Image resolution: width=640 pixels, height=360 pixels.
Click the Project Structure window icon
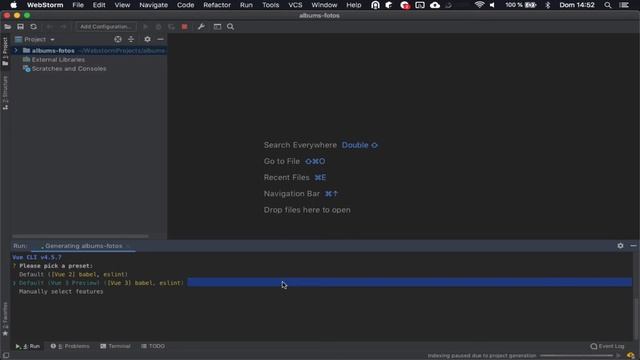217,27
